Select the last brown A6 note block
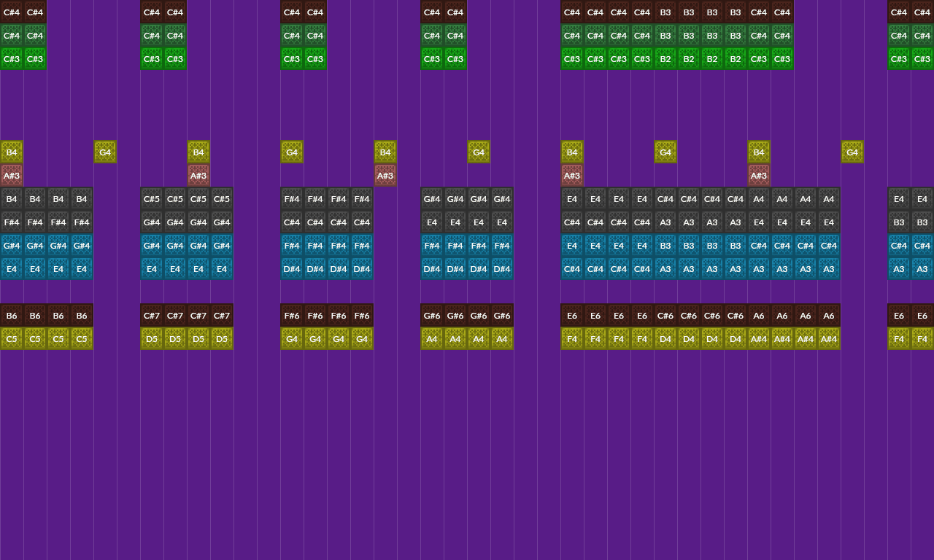The height and width of the screenshot is (560, 934). (x=829, y=316)
